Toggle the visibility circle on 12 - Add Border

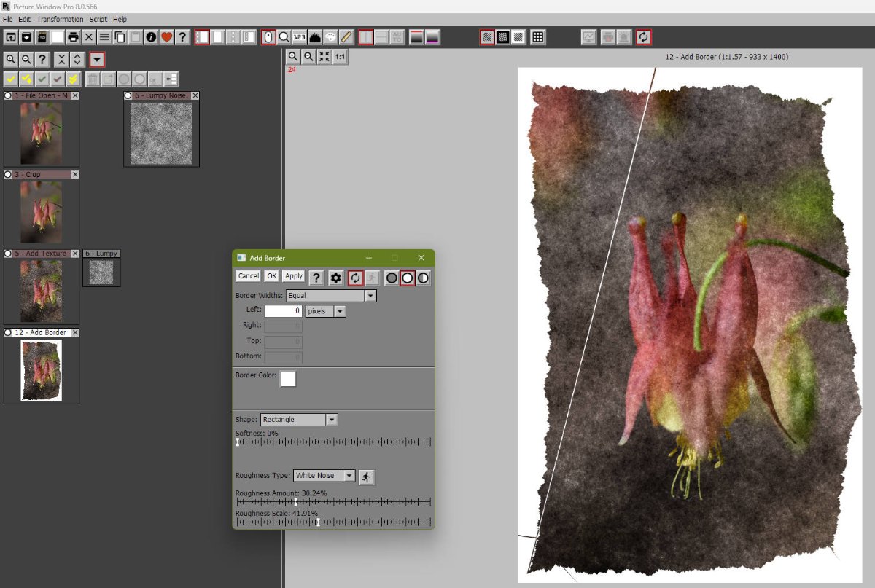click(8, 332)
